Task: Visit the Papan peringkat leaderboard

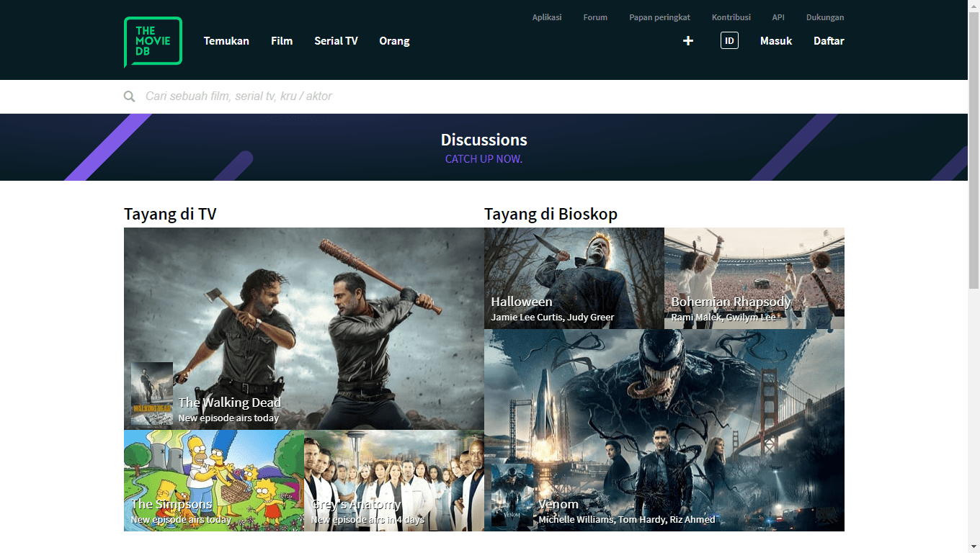Action: tap(659, 17)
